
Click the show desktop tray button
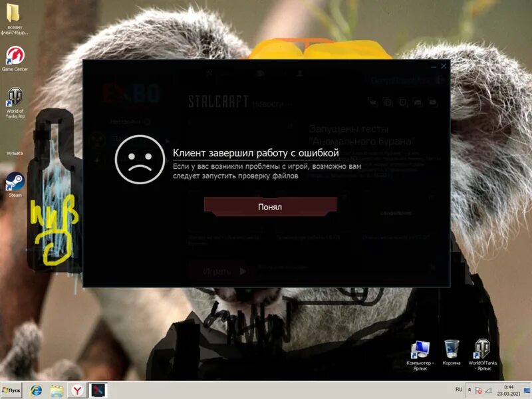(x=527, y=390)
